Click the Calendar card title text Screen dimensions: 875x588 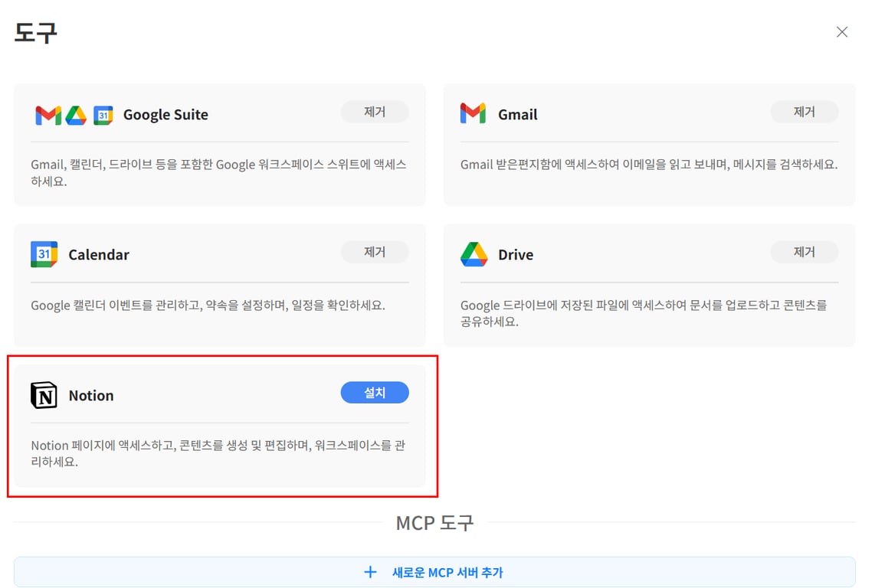click(x=99, y=255)
